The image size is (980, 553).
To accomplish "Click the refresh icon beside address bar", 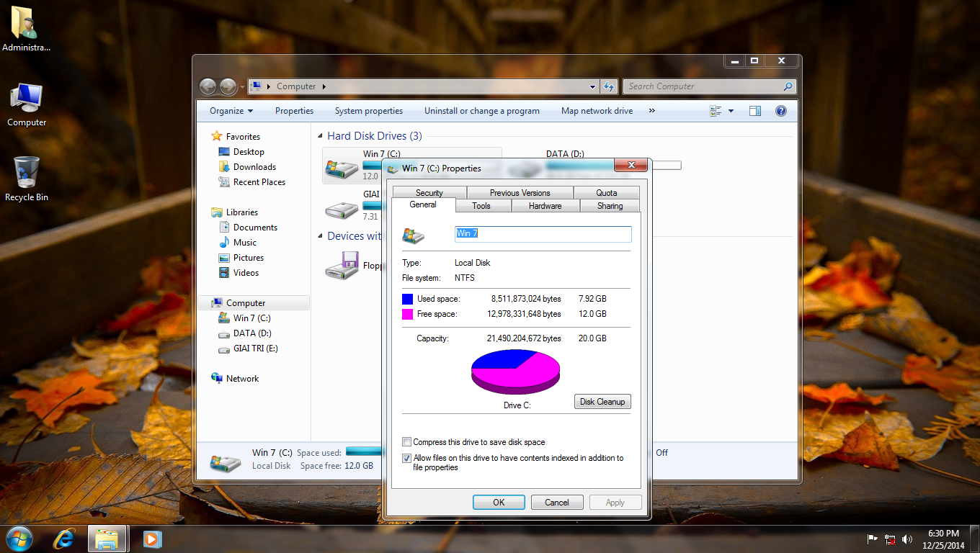I will tap(609, 86).
